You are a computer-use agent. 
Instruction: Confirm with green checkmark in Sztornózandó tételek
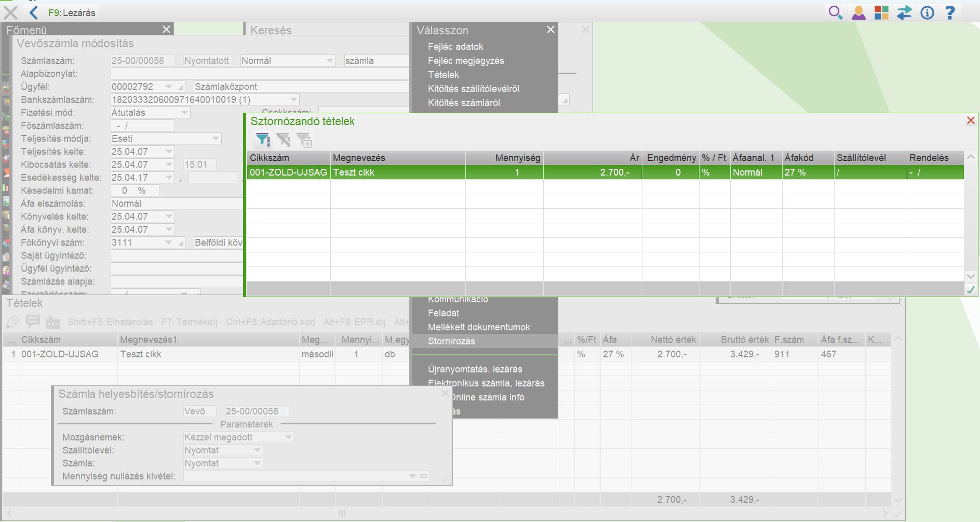[970, 289]
